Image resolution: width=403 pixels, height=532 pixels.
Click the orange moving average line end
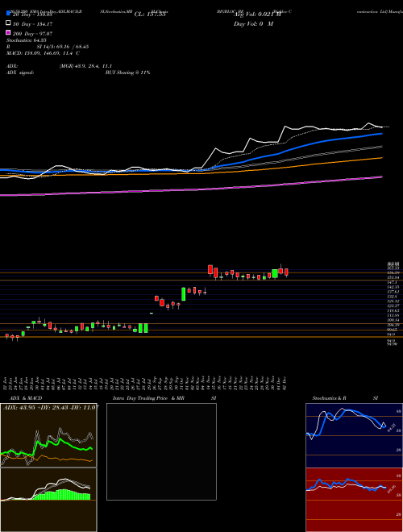tap(380, 158)
